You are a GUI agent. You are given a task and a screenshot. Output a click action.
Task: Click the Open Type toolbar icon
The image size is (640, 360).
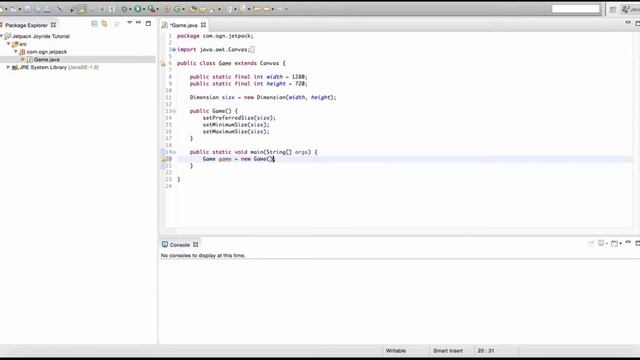pyautogui.click(x=192, y=9)
